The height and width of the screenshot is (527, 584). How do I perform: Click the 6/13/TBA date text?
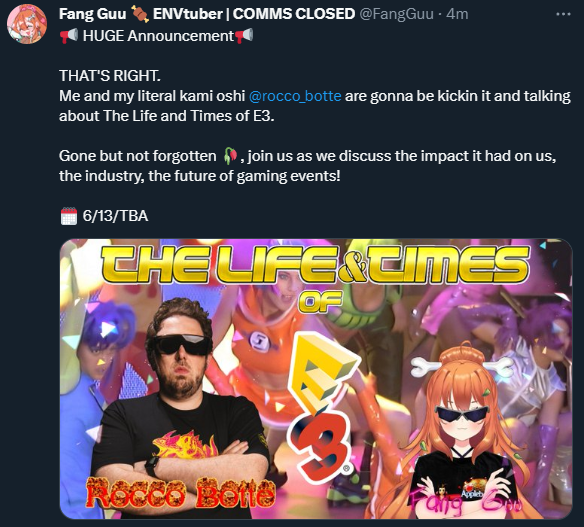pos(115,216)
